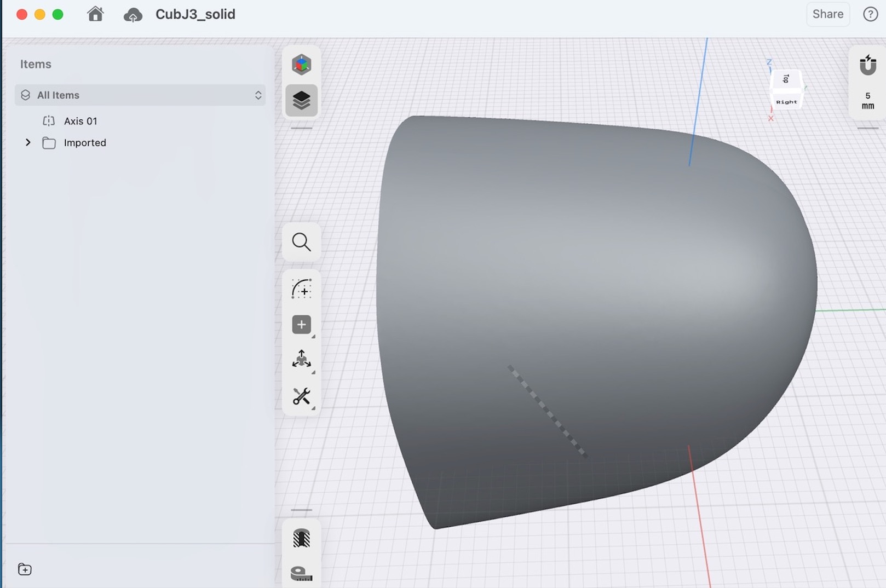
Task: Select Axis 01 in the items list
Action: (x=80, y=121)
